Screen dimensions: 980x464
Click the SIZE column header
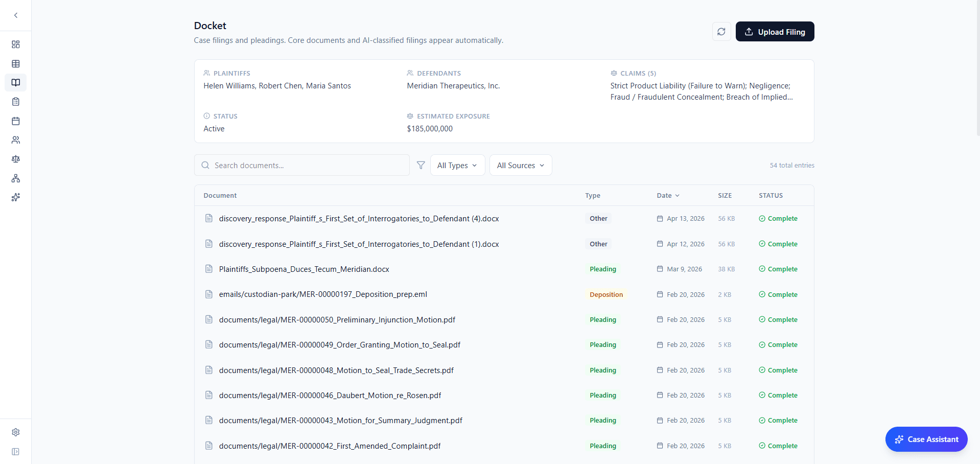point(725,196)
